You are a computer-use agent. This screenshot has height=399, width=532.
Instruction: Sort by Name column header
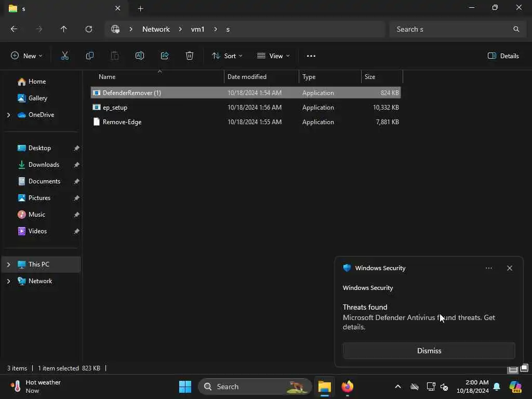pos(157,77)
